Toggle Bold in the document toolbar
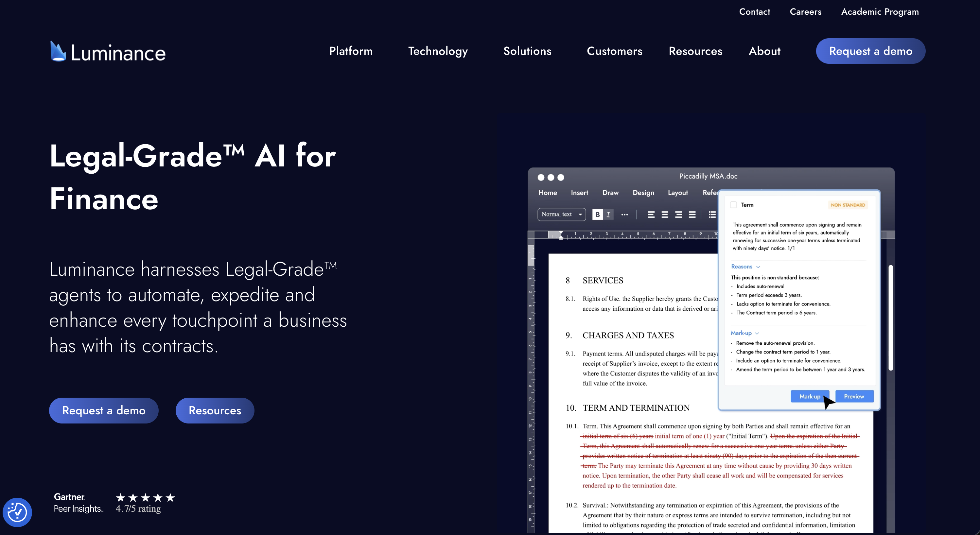 click(x=597, y=215)
